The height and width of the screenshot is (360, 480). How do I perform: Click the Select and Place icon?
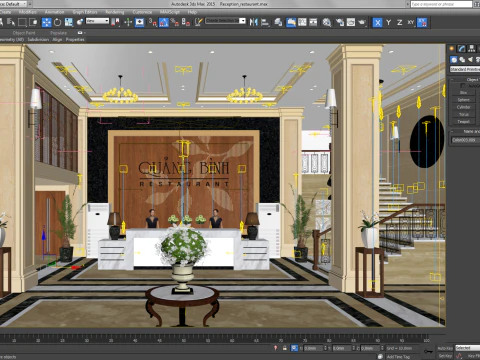click(x=80, y=22)
